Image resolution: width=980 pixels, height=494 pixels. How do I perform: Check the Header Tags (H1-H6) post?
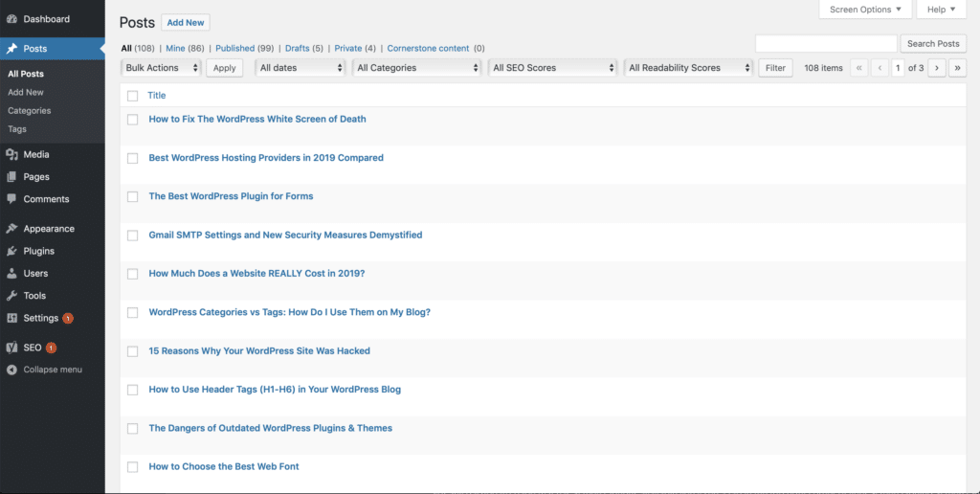(x=132, y=390)
